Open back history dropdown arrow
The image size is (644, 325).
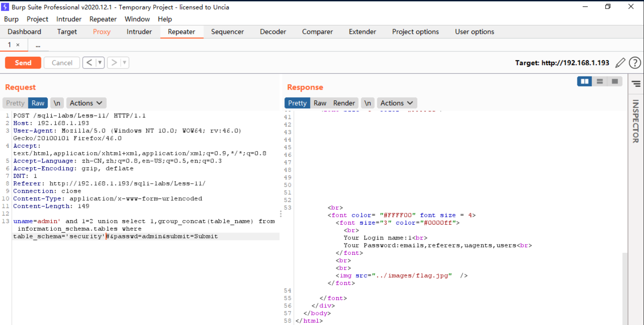(x=100, y=63)
